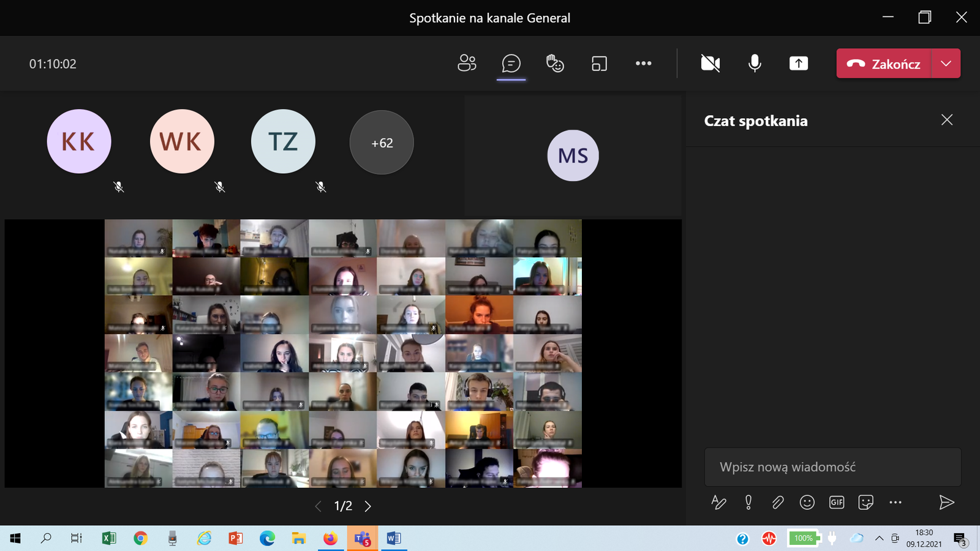Send the chat message
The image size is (980, 551).
pyautogui.click(x=946, y=503)
